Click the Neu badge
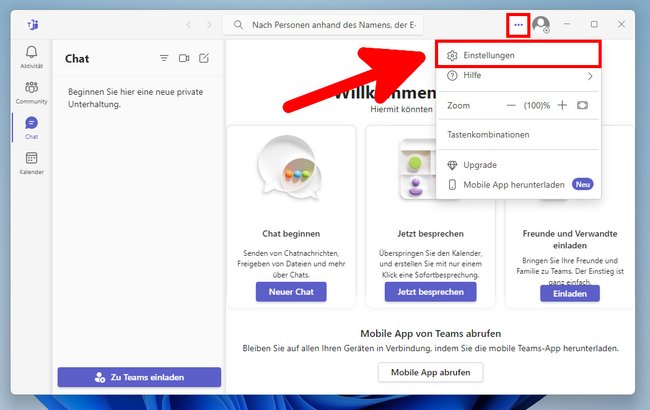The height and width of the screenshot is (410, 650). coord(582,184)
